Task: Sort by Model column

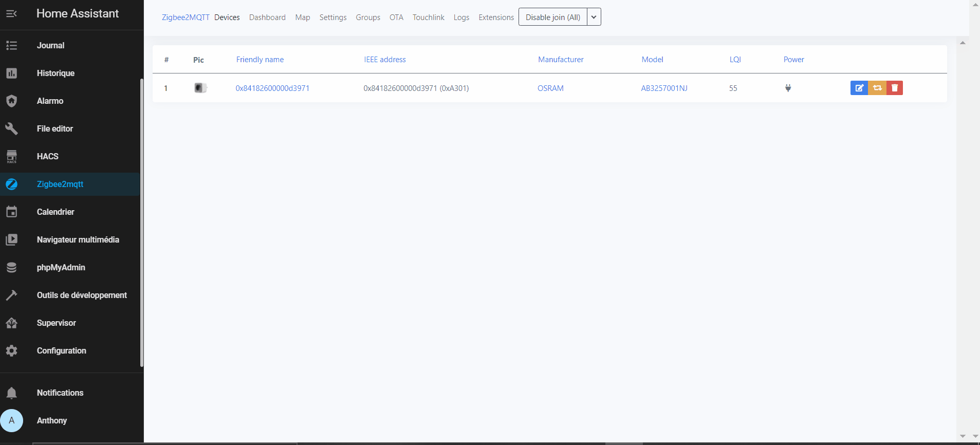Action: click(652, 60)
